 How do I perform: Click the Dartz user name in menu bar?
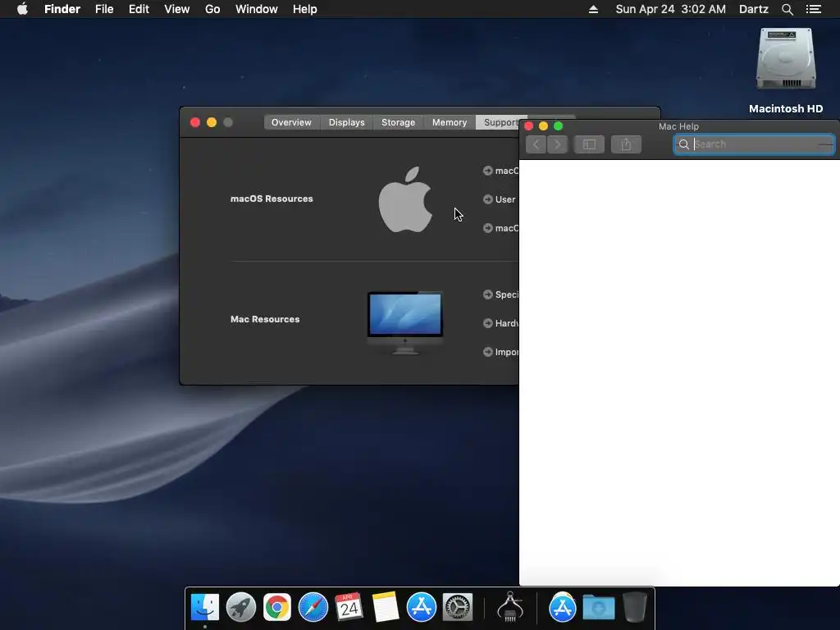[754, 9]
